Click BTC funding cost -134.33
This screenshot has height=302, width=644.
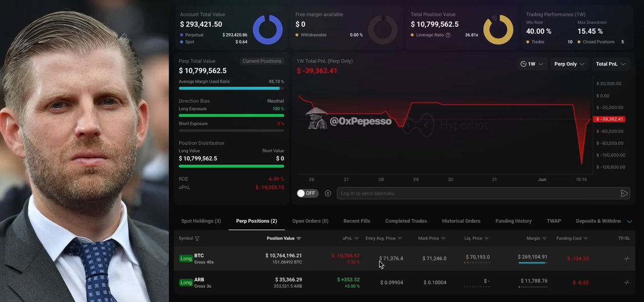578,259
